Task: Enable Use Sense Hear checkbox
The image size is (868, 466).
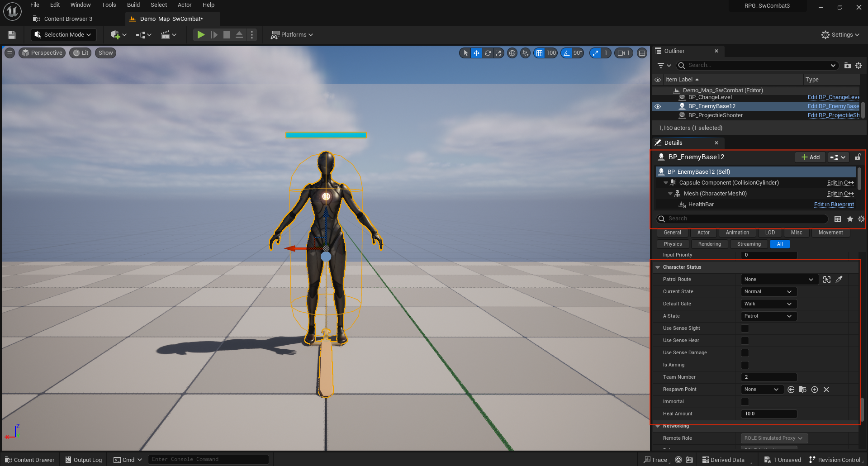Action: [745, 341]
